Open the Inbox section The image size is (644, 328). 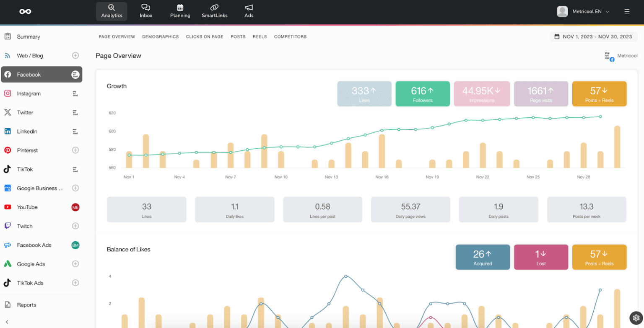tap(146, 11)
